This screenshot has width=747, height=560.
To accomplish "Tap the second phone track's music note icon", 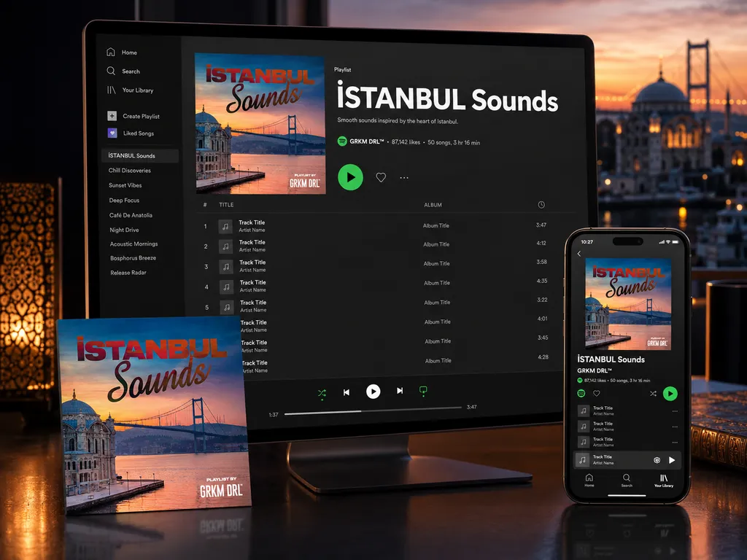I will pos(584,426).
